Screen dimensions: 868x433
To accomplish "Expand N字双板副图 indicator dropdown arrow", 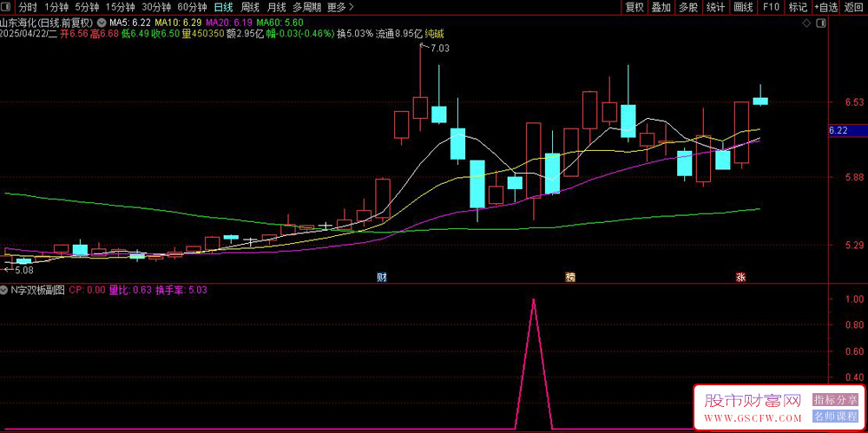I will pos(4,290).
